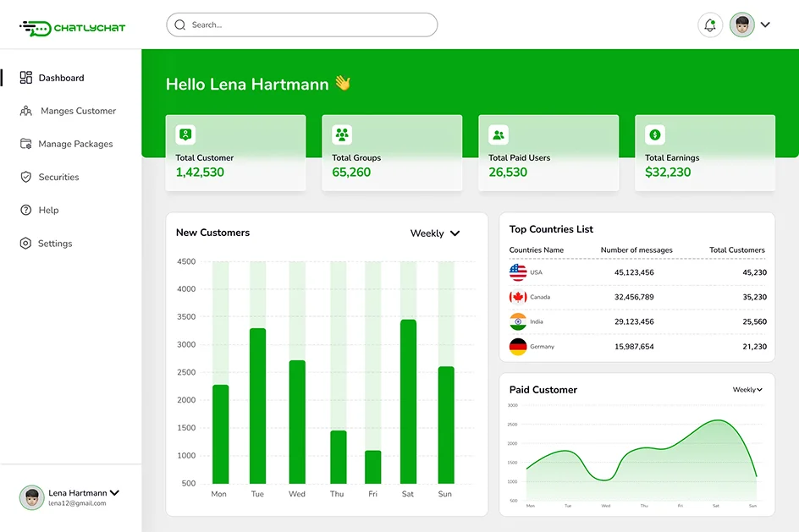This screenshot has height=532, width=799.
Task: Click the Total Customer card icon
Action: pyautogui.click(x=185, y=134)
